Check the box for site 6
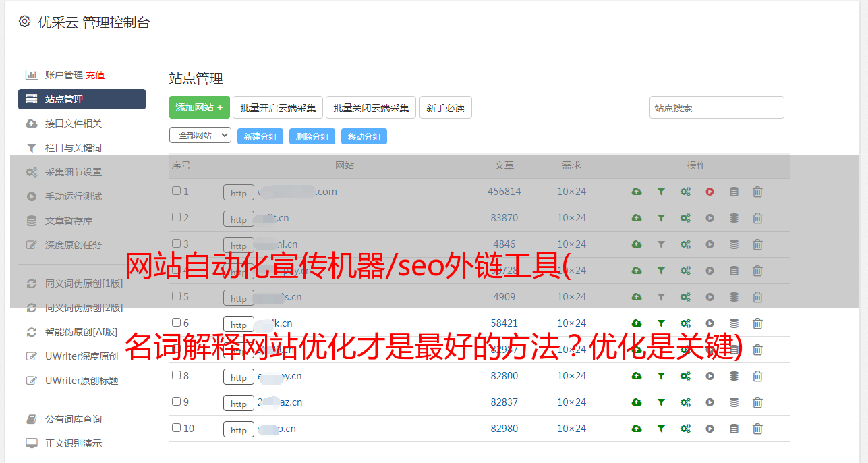The height and width of the screenshot is (463, 868). click(x=176, y=323)
